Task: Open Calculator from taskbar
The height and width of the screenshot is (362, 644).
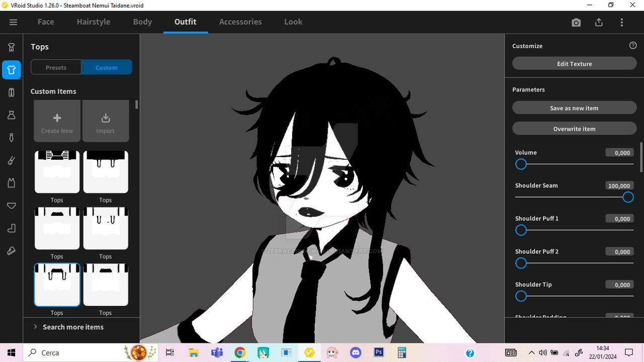Action: [402, 352]
